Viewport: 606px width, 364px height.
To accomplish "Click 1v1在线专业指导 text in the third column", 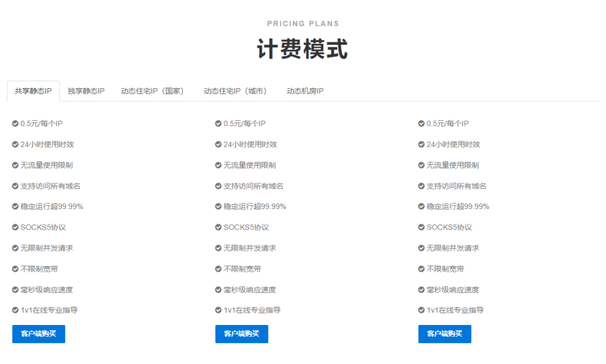I will coord(455,310).
